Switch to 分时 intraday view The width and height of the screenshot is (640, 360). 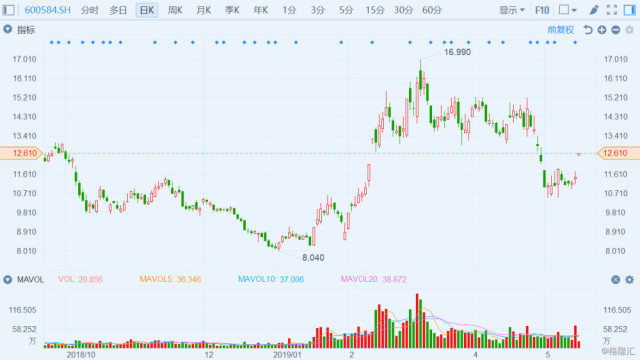coord(89,10)
